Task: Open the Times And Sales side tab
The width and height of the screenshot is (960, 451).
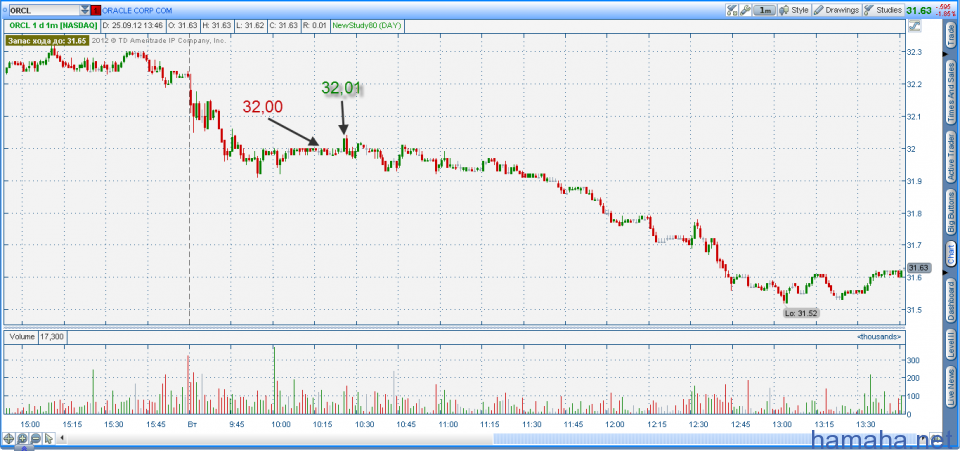Action: 951,92
